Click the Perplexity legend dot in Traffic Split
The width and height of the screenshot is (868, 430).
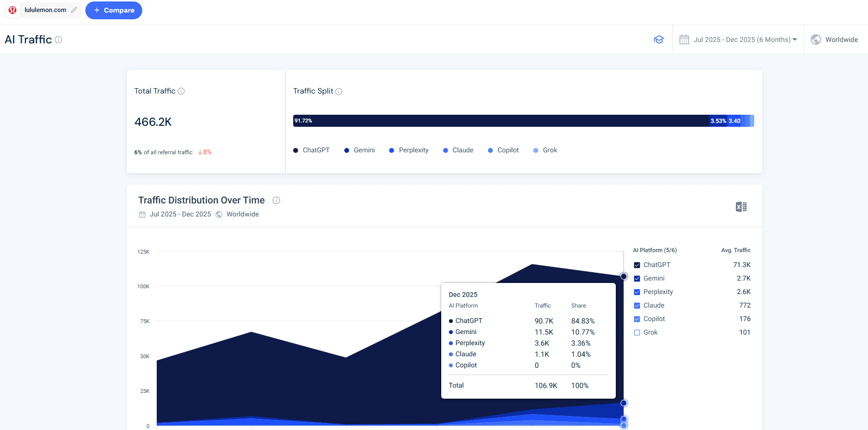click(x=392, y=150)
